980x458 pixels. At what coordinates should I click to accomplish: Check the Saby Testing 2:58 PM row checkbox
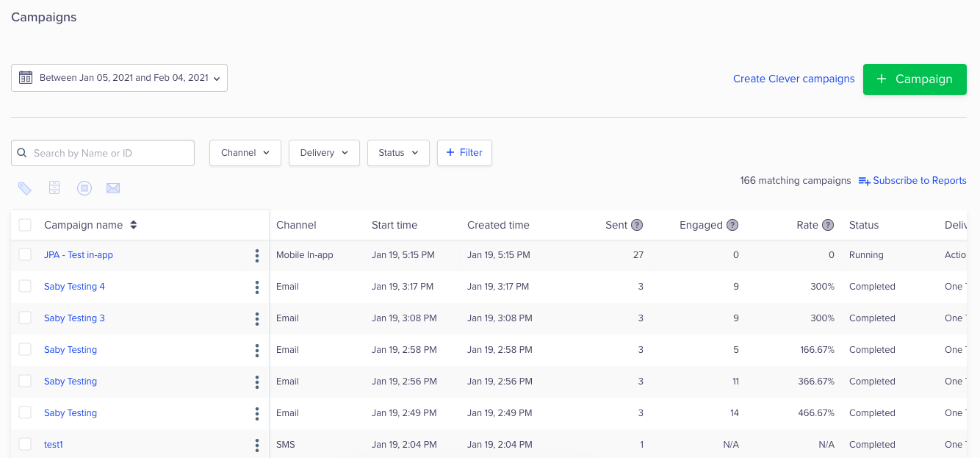(x=25, y=349)
